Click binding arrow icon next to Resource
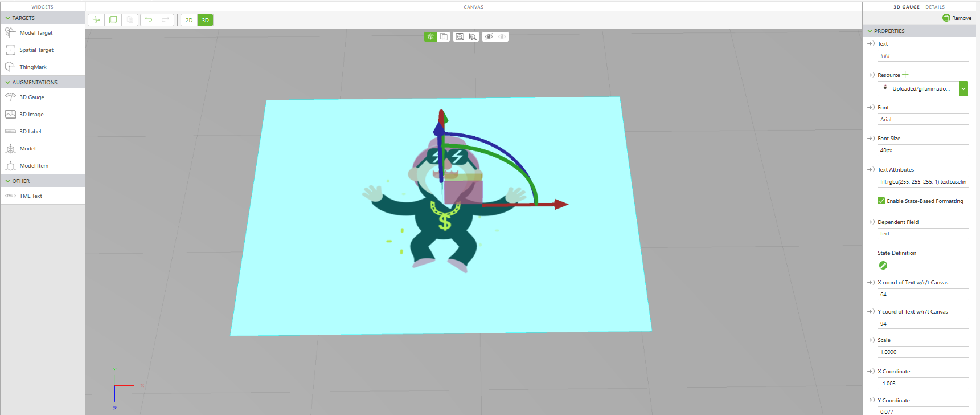Image resolution: width=980 pixels, height=415 pixels. click(871, 75)
